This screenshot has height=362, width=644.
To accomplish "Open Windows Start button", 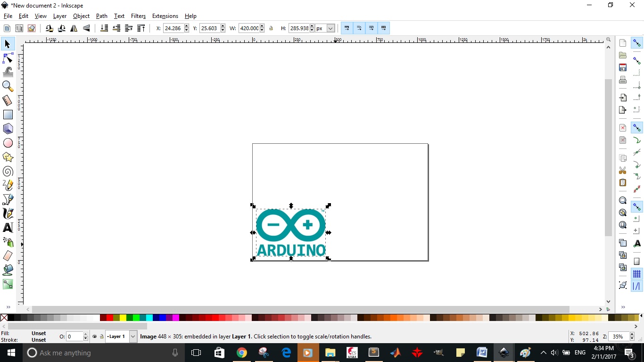I will 11,353.
